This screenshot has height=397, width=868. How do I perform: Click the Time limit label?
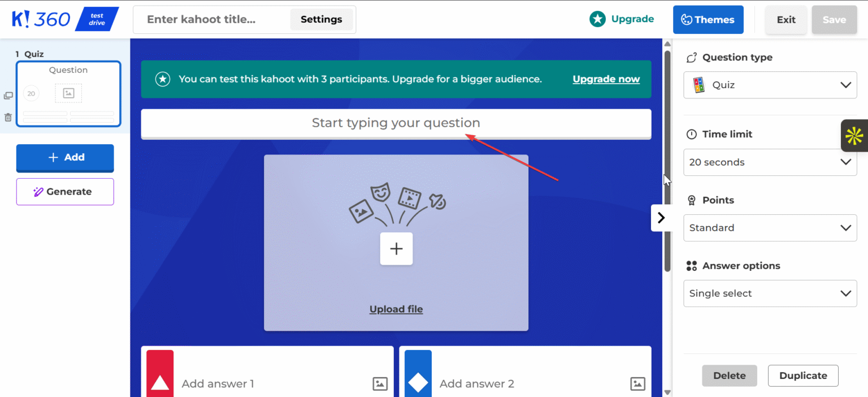[727, 135]
